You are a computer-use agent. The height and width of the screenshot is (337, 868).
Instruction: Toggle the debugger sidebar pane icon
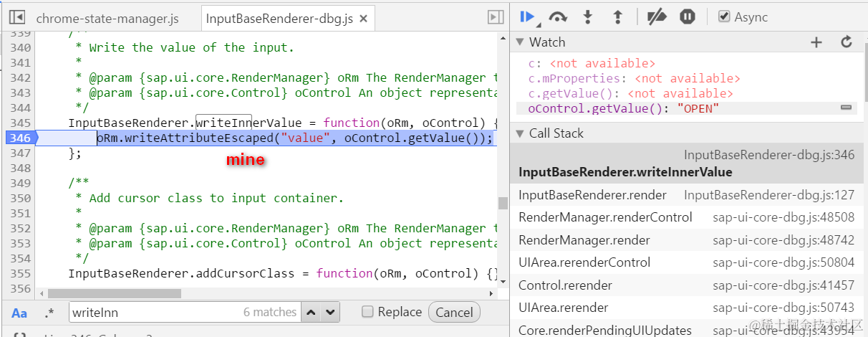tap(495, 16)
